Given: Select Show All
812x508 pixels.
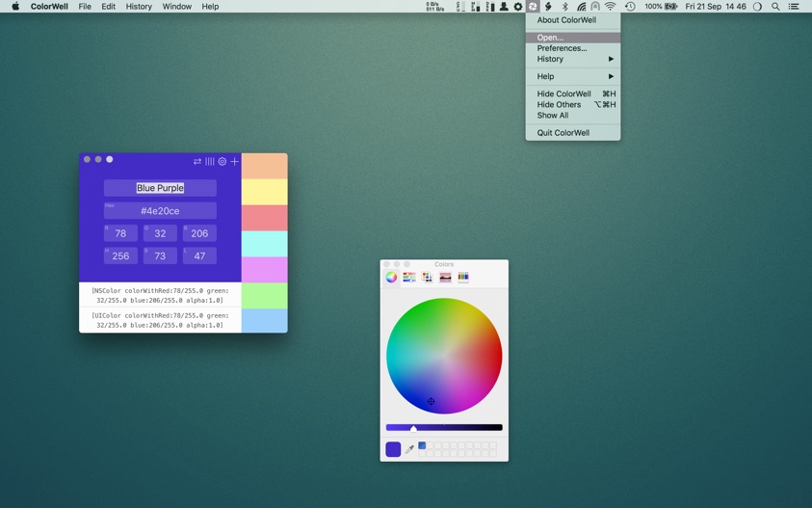Looking at the screenshot, I should pyautogui.click(x=573, y=116).
